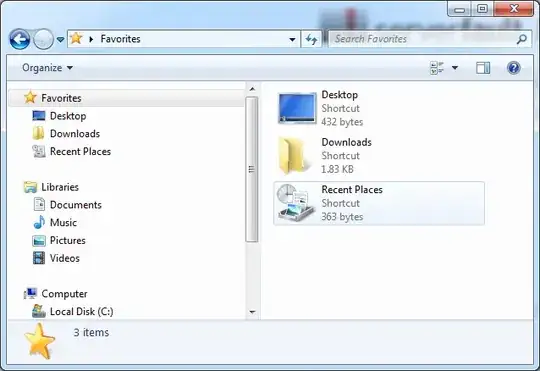Viewport: 540px width, 371px height.
Task: Click the Desktop monitor icon in sidebar
Action: click(39, 115)
